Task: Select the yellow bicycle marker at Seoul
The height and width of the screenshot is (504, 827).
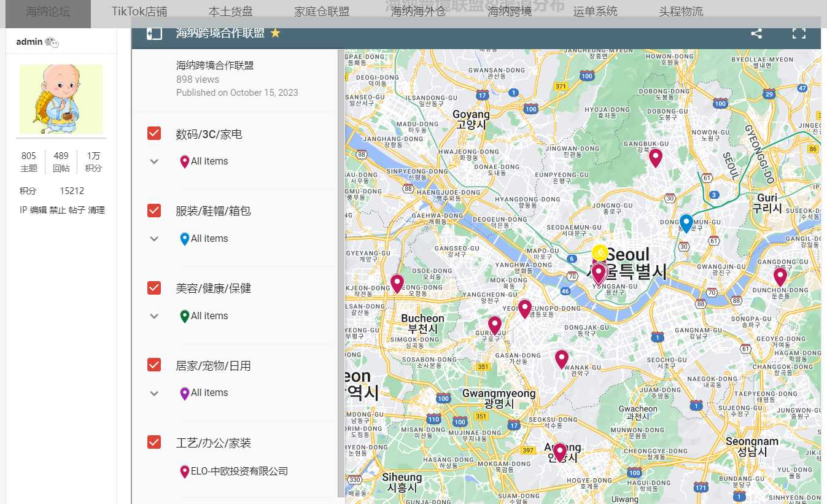Action: (600, 252)
